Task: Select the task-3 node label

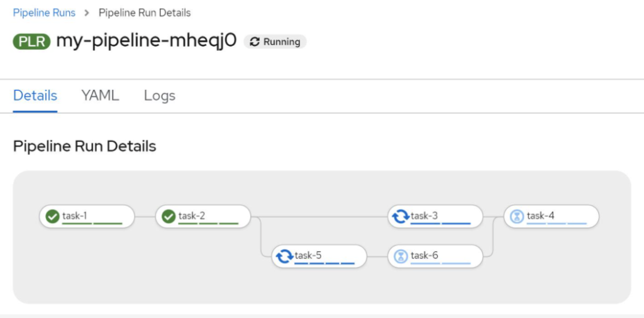Action: click(425, 216)
